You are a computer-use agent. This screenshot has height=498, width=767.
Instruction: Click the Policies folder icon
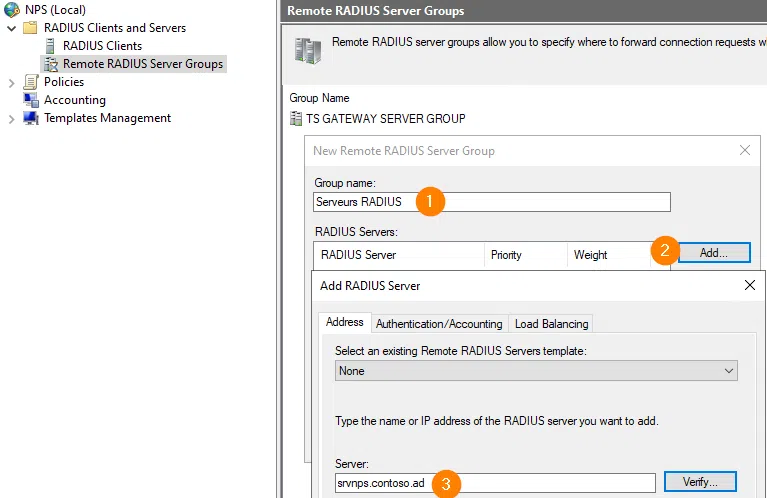31,82
